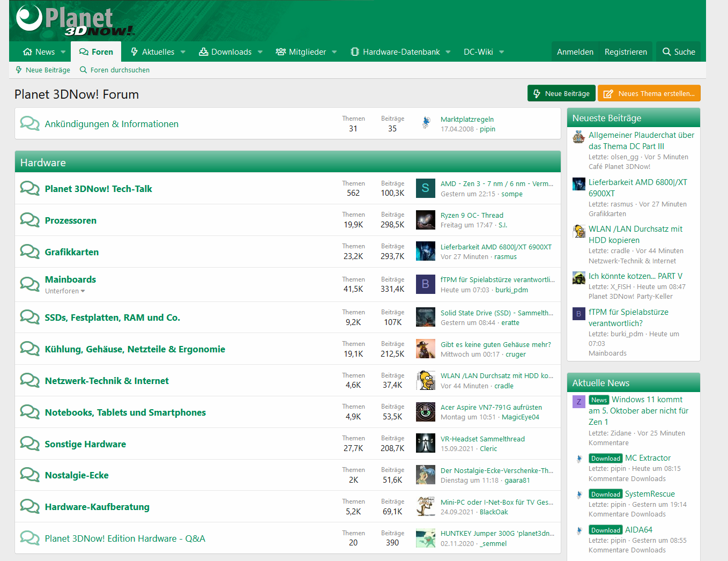Open the Downloads menu item
The image size is (728, 561).
click(x=225, y=52)
